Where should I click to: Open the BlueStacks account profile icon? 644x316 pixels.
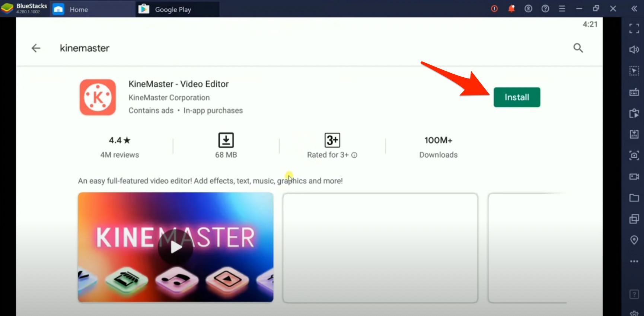point(528,9)
